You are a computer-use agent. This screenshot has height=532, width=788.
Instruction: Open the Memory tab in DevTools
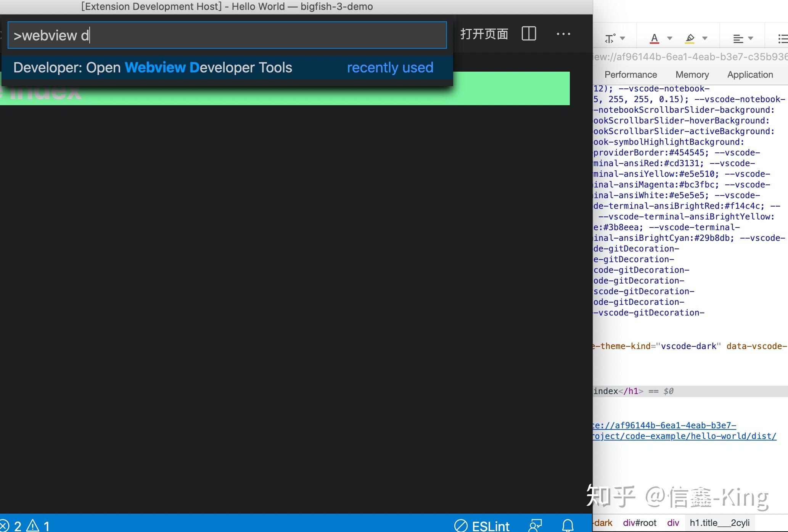(692, 74)
